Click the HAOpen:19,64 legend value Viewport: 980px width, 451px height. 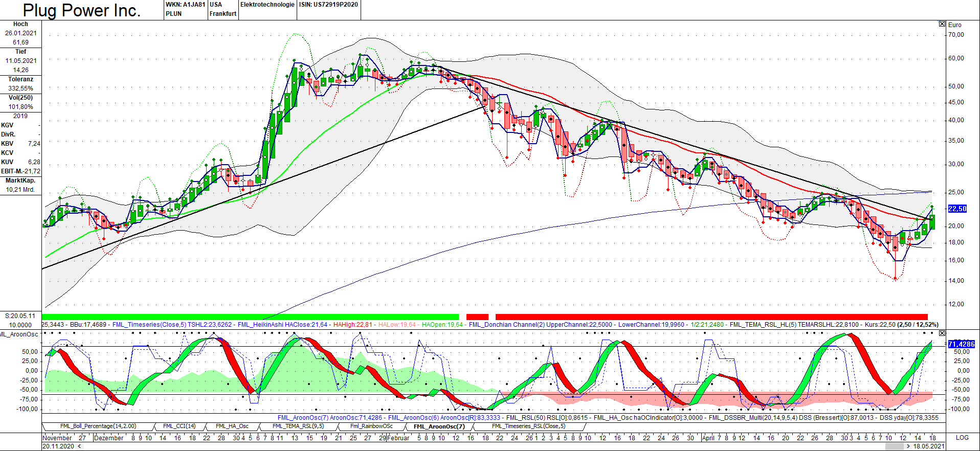click(442, 325)
